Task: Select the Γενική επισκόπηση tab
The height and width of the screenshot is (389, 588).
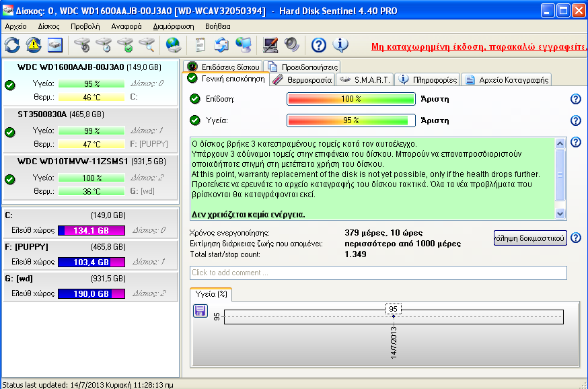Action: coord(227,79)
